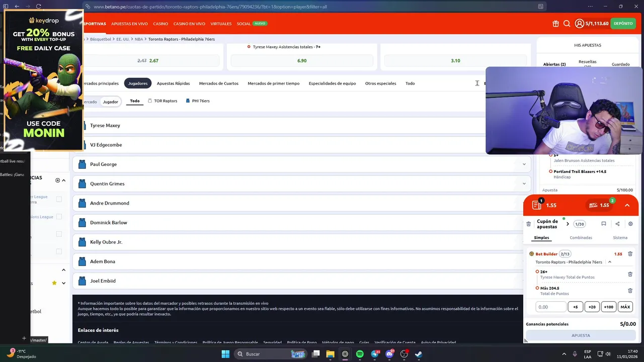This screenshot has height=362, width=644.
Task: Switch grouping toggle to Jugador
Action: 110,102
